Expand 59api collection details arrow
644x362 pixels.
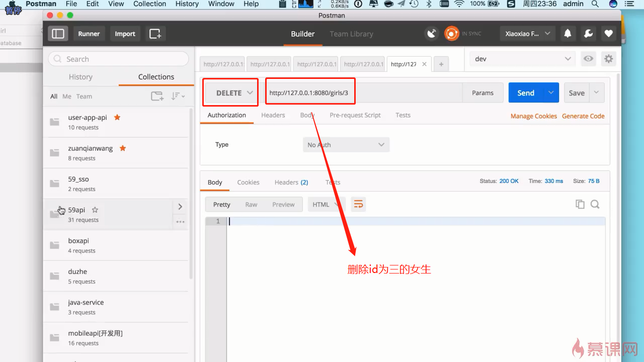[x=180, y=207]
